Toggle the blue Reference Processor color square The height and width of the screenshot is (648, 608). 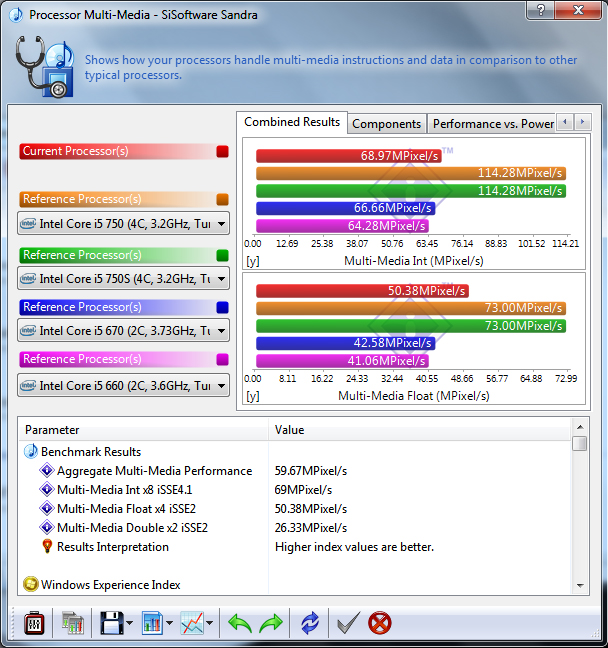(x=222, y=307)
